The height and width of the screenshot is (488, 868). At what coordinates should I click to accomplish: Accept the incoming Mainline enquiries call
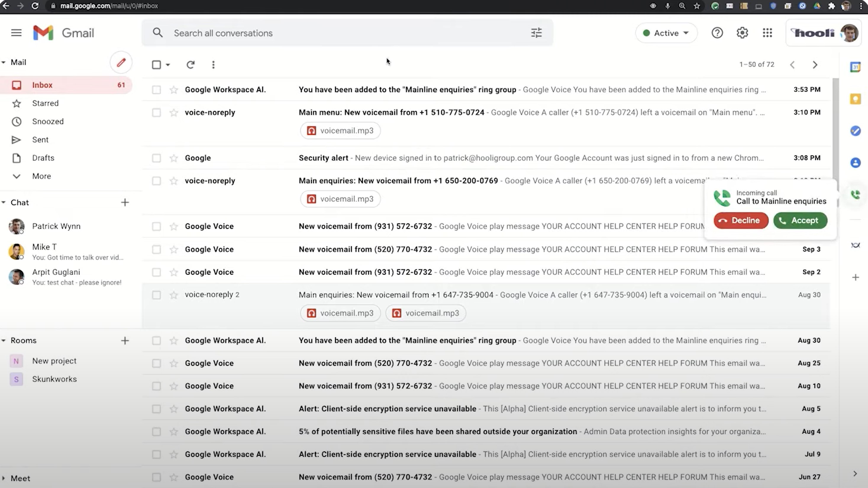pos(800,221)
